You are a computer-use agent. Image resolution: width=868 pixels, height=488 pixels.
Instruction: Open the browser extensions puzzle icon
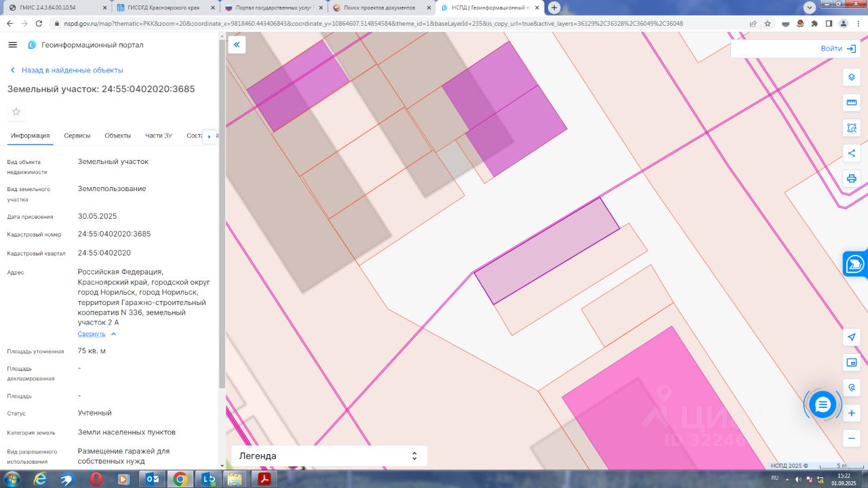[x=814, y=23]
